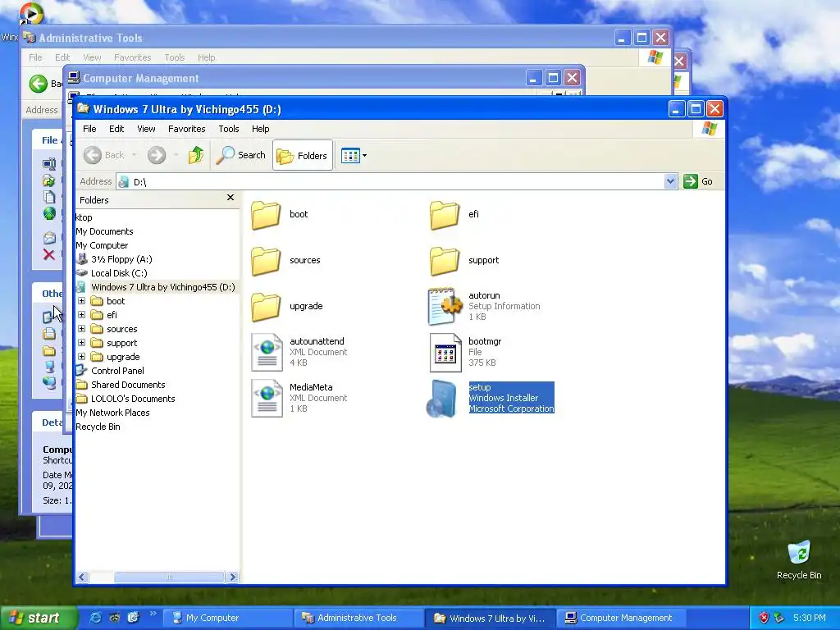840x630 pixels.
Task: Open the efi folder icon in file pane
Action: click(445, 215)
